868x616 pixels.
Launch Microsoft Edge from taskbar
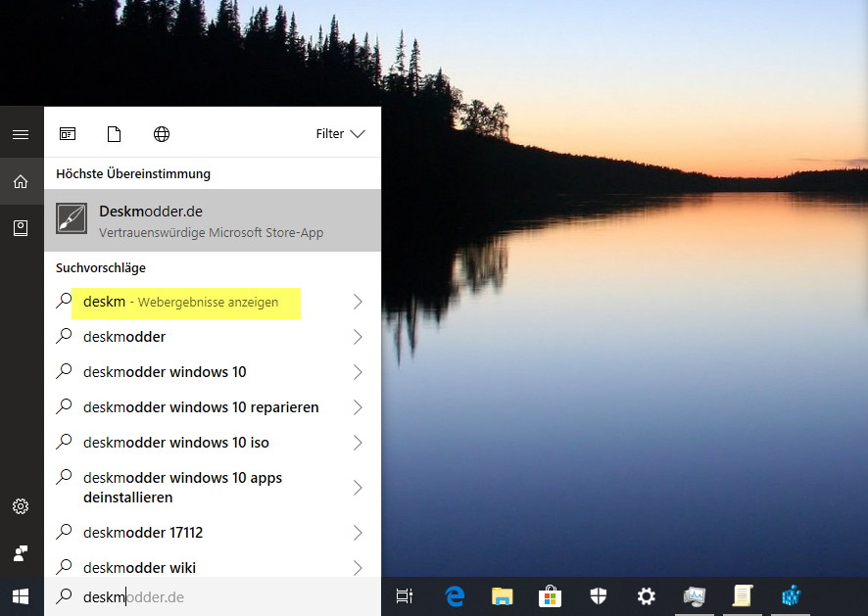point(455,596)
